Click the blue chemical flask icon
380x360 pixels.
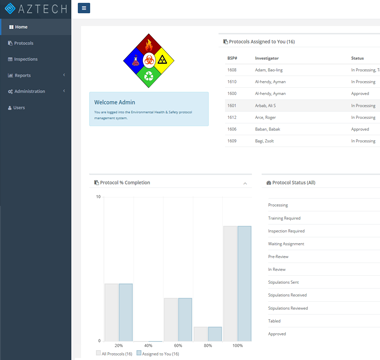(x=135, y=61)
